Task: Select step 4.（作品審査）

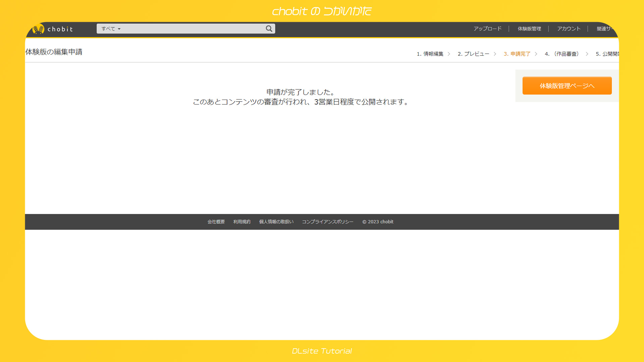Action: pyautogui.click(x=563, y=54)
